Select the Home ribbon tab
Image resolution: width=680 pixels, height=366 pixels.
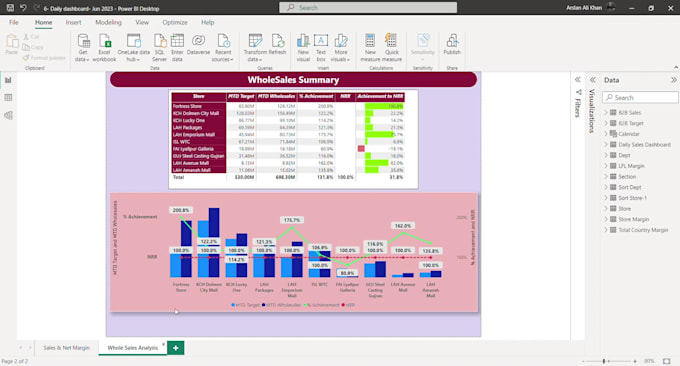[43, 22]
